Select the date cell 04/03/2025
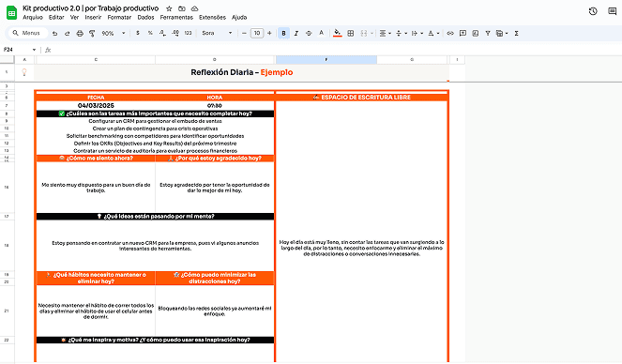The image size is (622, 364). coord(96,105)
